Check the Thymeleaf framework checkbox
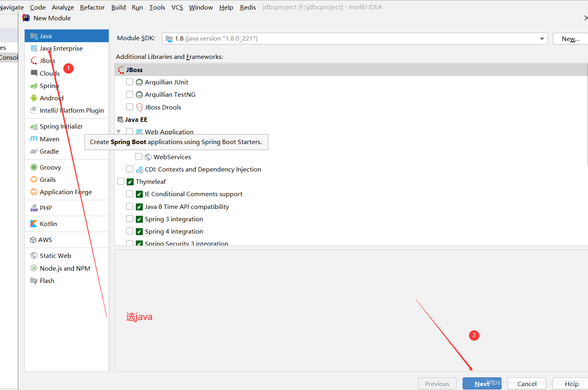588x390 pixels. 121,181
